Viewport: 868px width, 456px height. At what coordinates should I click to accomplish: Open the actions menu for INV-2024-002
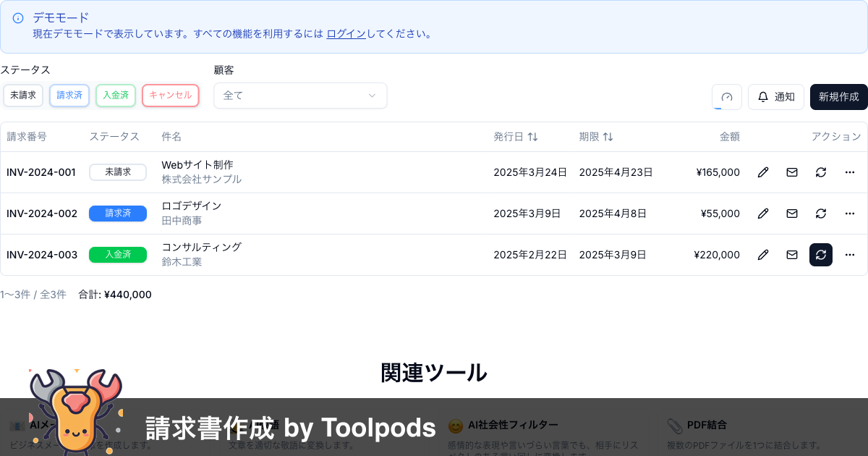[x=849, y=214]
